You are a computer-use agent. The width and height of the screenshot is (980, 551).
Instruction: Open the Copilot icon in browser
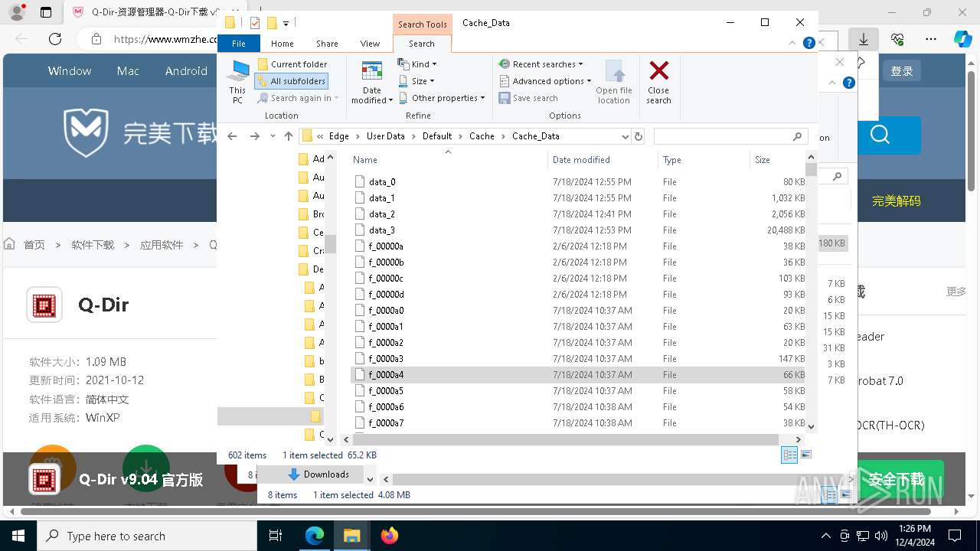click(963, 39)
